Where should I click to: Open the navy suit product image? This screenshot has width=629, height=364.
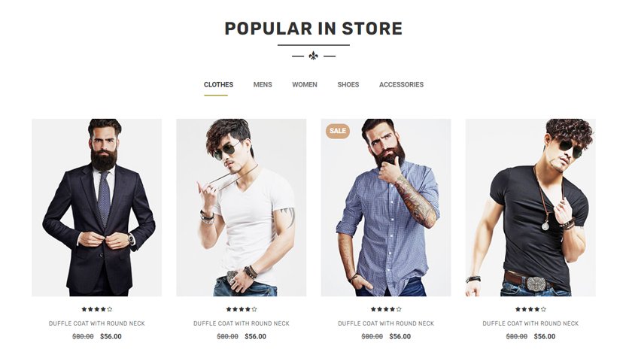96,208
